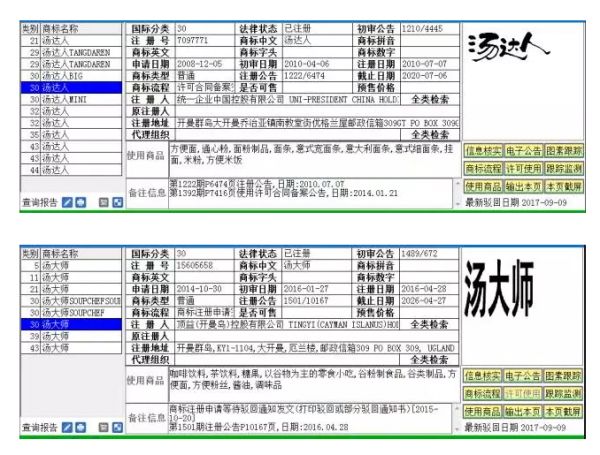This screenshot has width=600, height=455.
Task: Click the gray image icon in 汤达人 panel
Action: [x=103, y=202]
